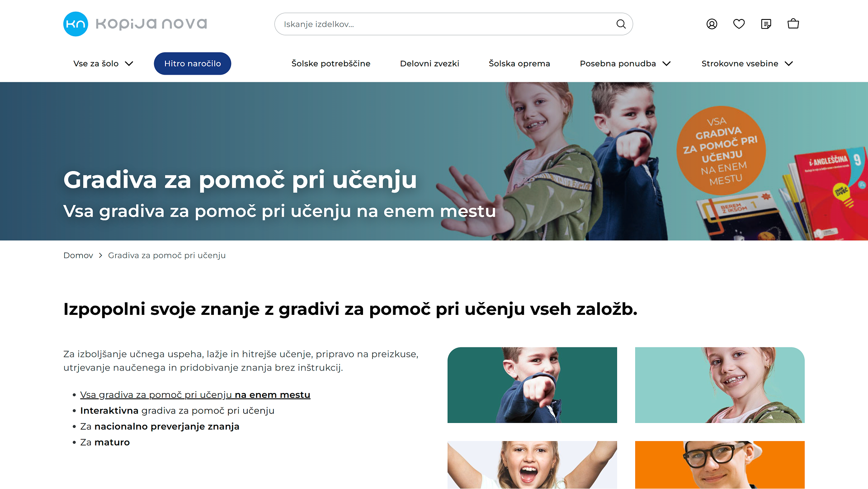Open the smiling girl teal thumbnail

tap(720, 385)
